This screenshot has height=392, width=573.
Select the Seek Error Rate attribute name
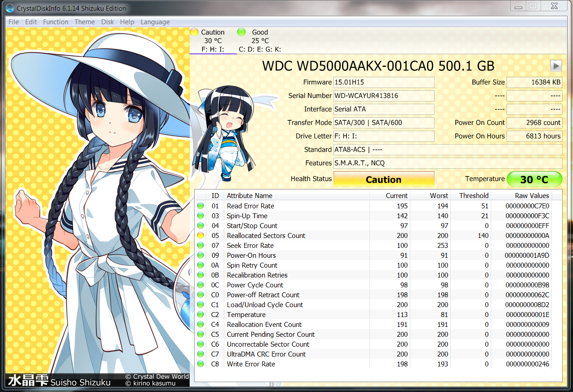250,246
